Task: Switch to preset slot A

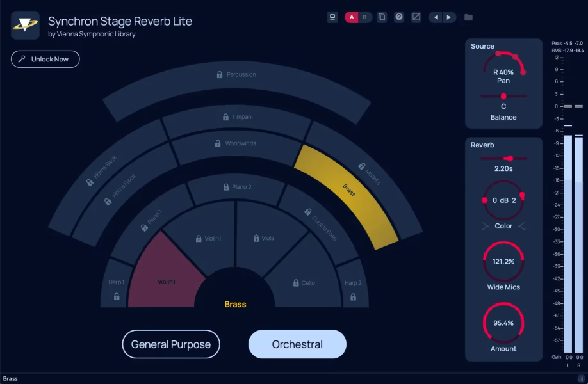Action: pos(352,17)
